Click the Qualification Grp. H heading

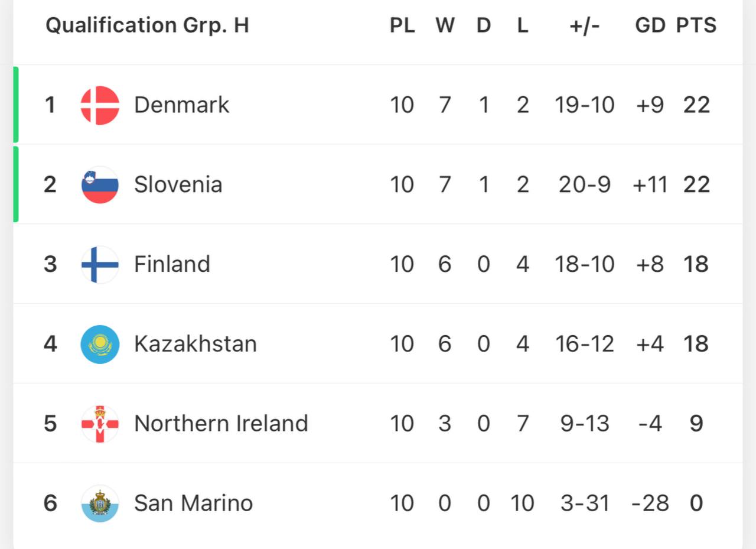tap(147, 25)
